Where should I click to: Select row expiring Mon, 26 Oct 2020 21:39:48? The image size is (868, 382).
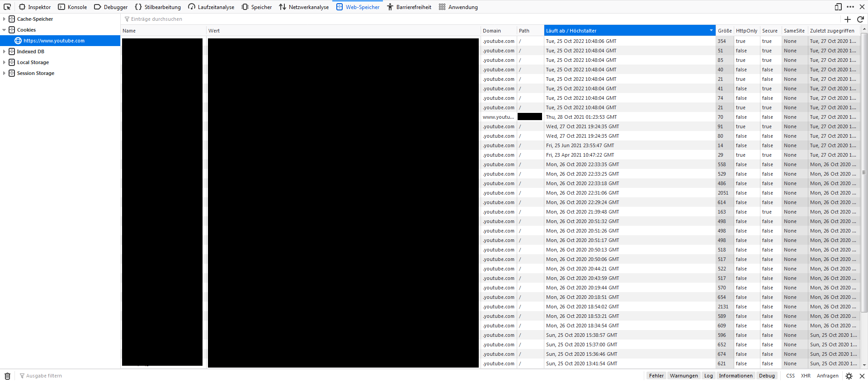(490, 212)
